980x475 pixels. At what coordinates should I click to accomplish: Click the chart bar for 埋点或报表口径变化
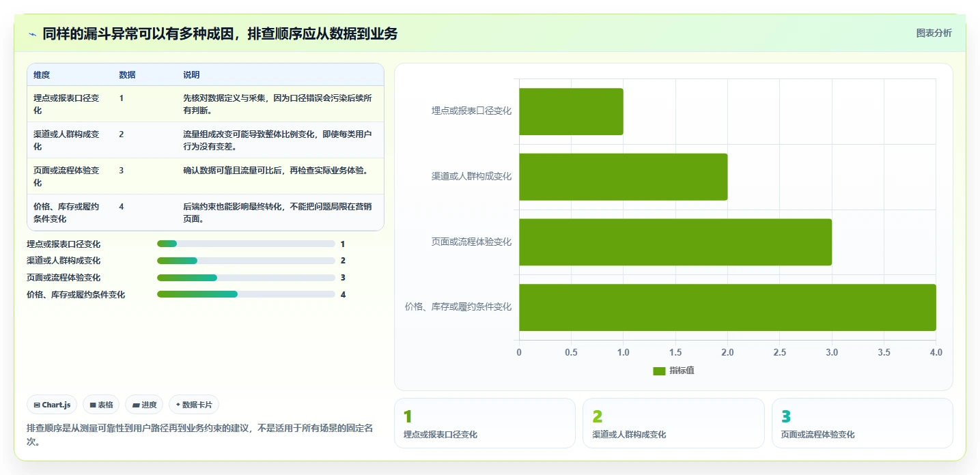571,111
